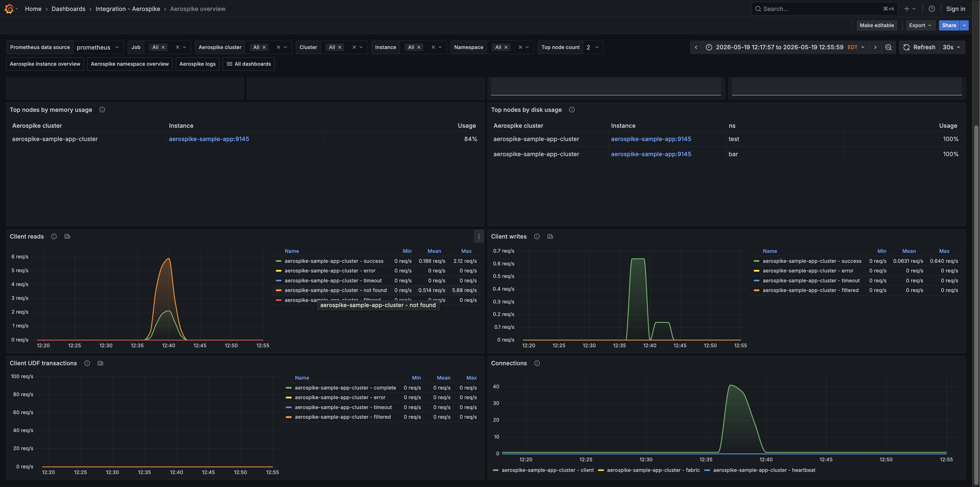Toggle not found series in Client reads legend
The height and width of the screenshot is (487, 980).
coord(336,290)
